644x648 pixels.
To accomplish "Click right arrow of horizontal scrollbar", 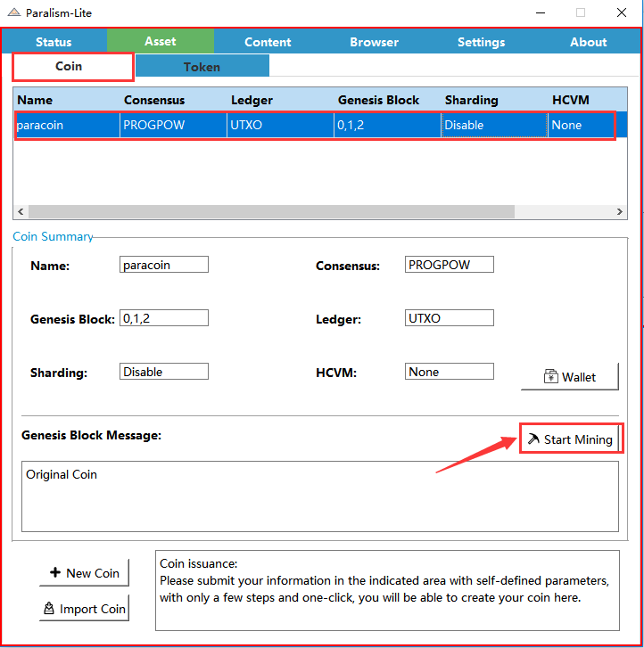I will 619,211.
